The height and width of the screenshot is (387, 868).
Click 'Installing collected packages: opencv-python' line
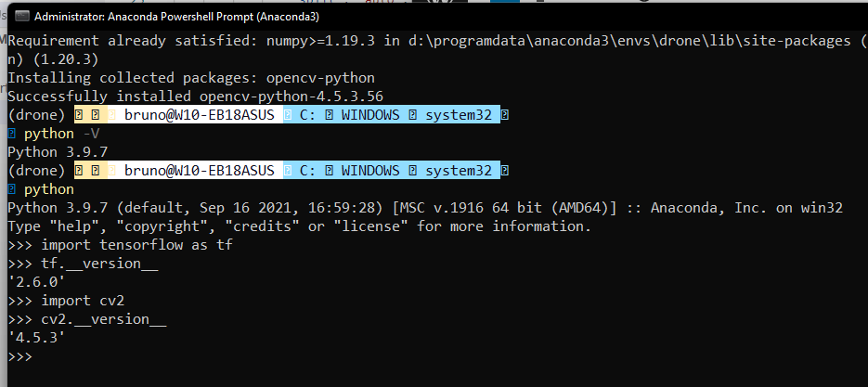190,78
